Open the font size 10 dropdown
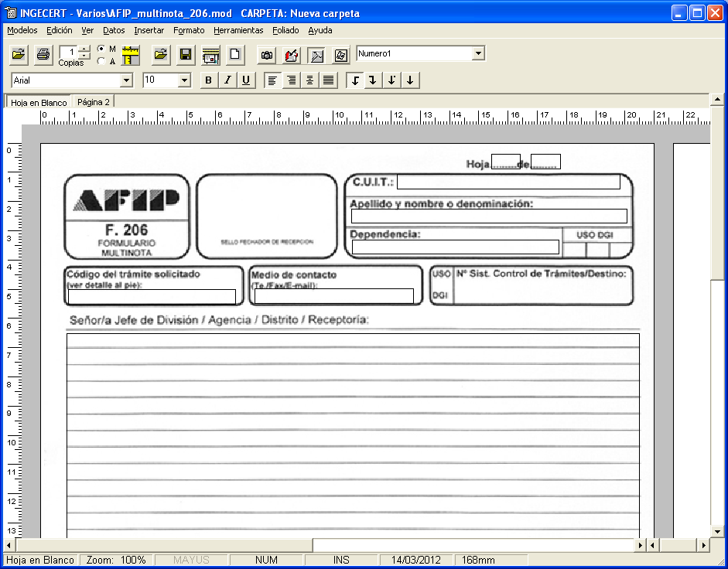Viewport: 728px width, 569px height. 184,80
